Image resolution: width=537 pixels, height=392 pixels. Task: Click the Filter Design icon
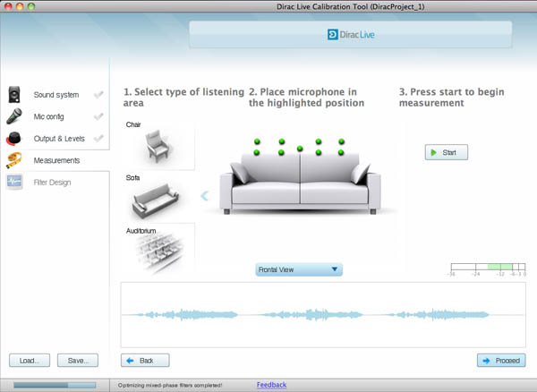pyautogui.click(x=14, y=183)
